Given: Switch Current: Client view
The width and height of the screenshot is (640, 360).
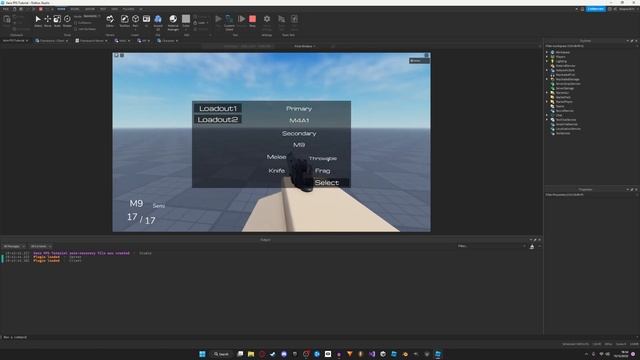Looking at the screenshot, I should coord(229,22).
